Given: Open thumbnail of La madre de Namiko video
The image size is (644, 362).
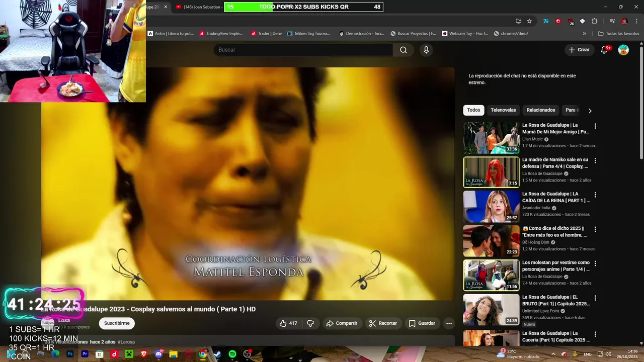Looking at the screenshot, I should [491, 172].
